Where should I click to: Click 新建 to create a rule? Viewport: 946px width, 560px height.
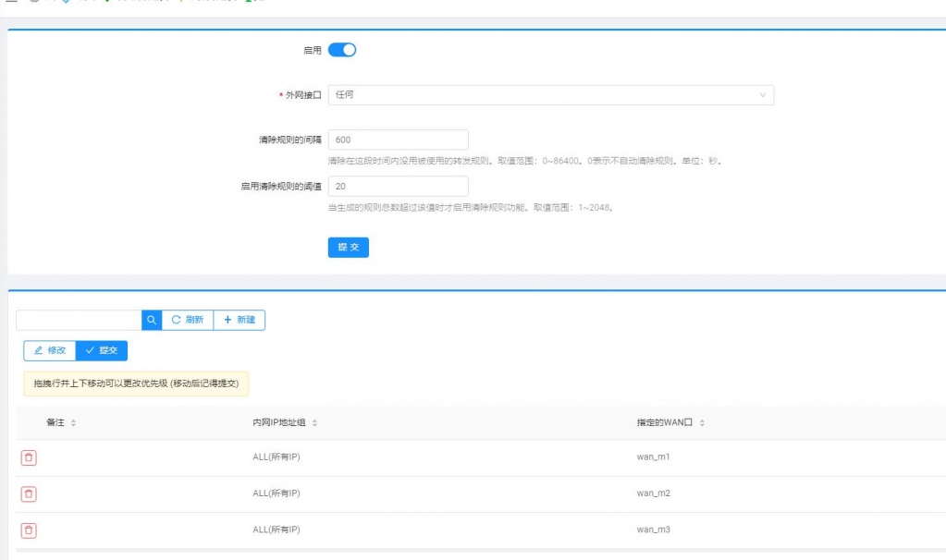[240, 320]
